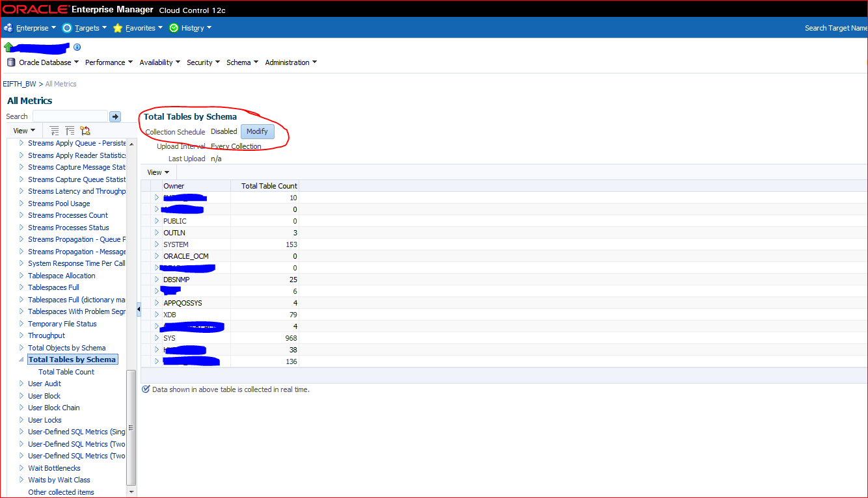
Task: Open the Availability menu
Action: 159,62
